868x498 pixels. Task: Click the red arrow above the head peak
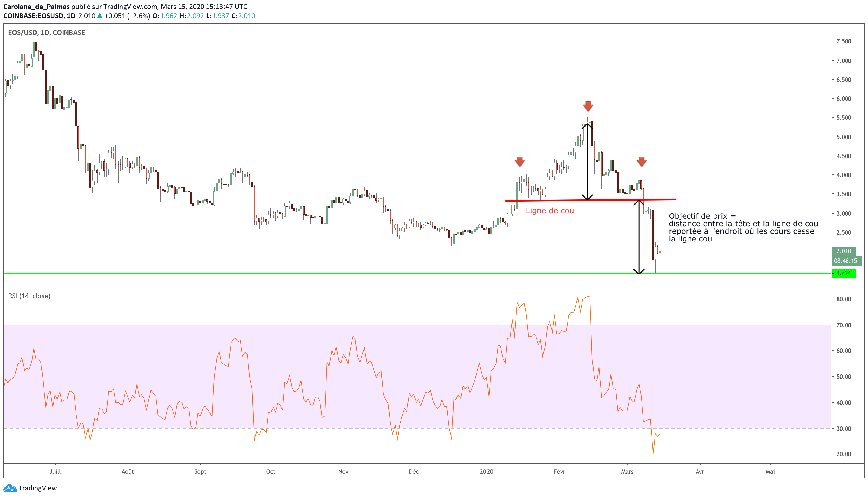pyautogui.click(x=588, y=106)
